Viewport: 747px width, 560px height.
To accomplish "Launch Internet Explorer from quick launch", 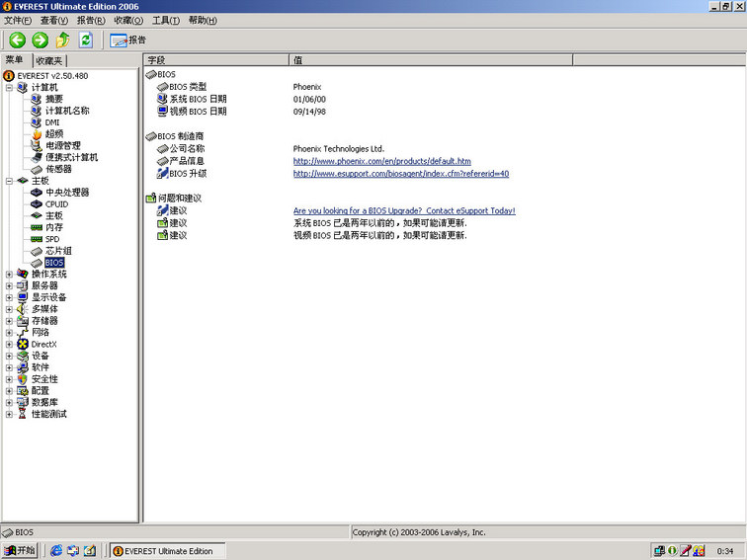I will pos(56,550).
